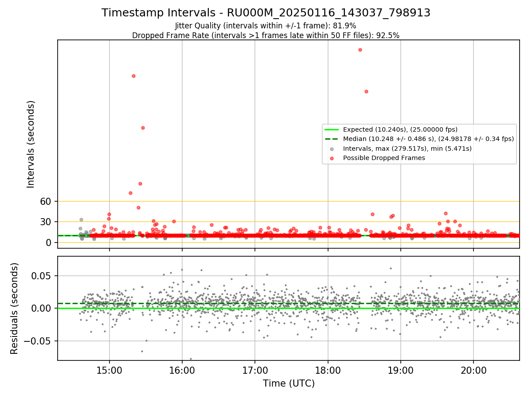
Task: Click the 'Jitter Quality' subtitle line
Action: click(x=266, y=26)
